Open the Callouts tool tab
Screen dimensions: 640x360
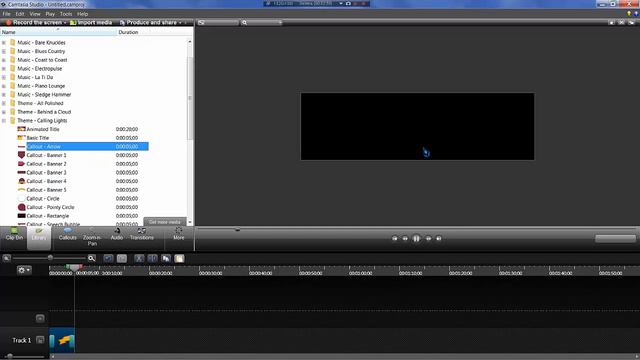pyautogui.click(x=67, y=234)
